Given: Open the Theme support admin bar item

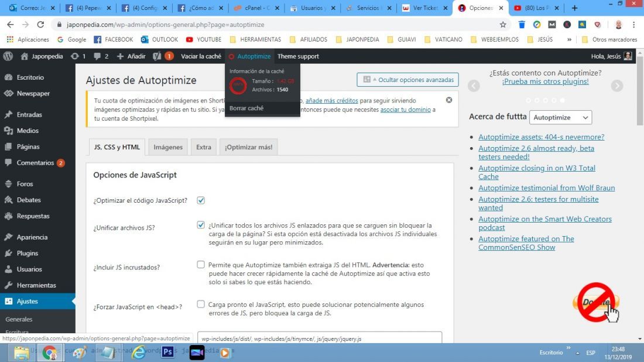Looking at the screenshot, I should (298, 56).
